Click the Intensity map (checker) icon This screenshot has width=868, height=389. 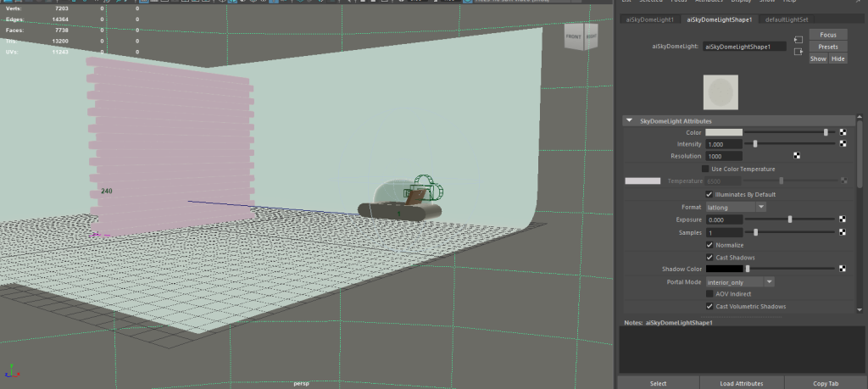click(x=843, y=144)
